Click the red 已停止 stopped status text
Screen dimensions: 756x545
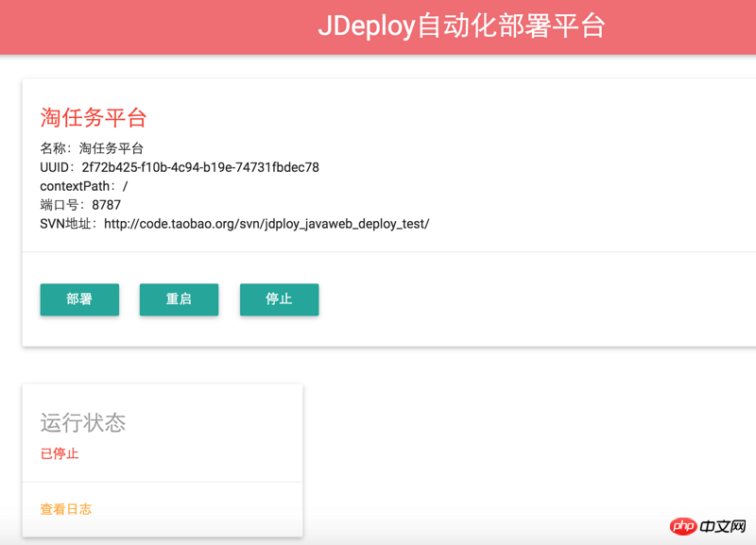(60, 453)
